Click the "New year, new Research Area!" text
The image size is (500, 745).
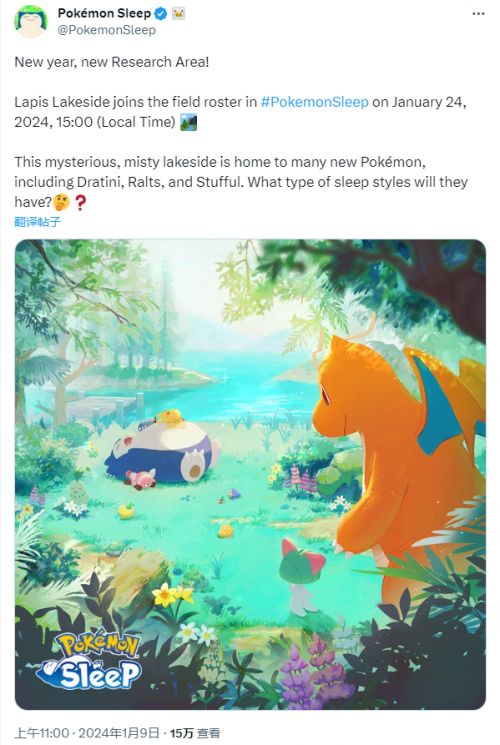click(112, 62)
